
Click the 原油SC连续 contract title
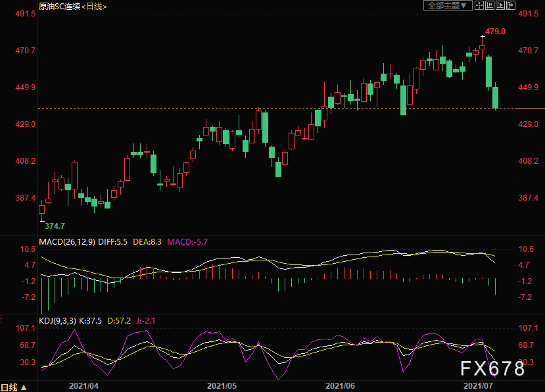pos(59,6)
